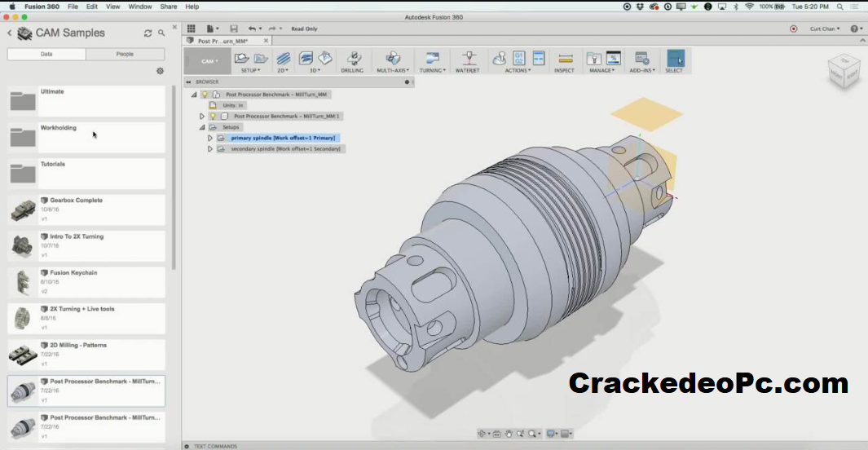Open the 2D dropdown menu
Viewport: 868px width, 450px height.
coord(282,71)
